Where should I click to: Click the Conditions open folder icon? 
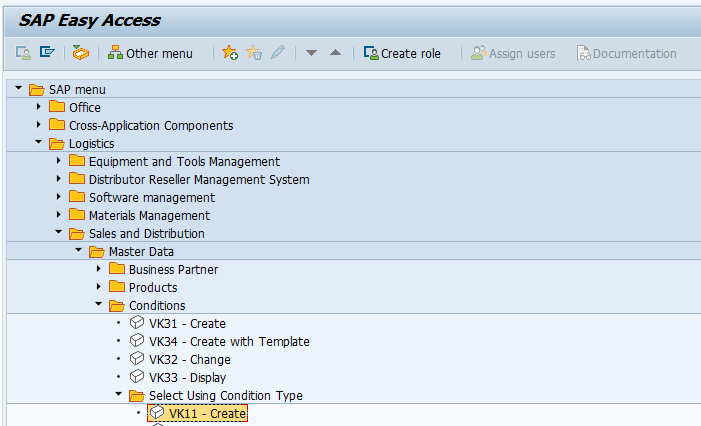coord(117,306)
